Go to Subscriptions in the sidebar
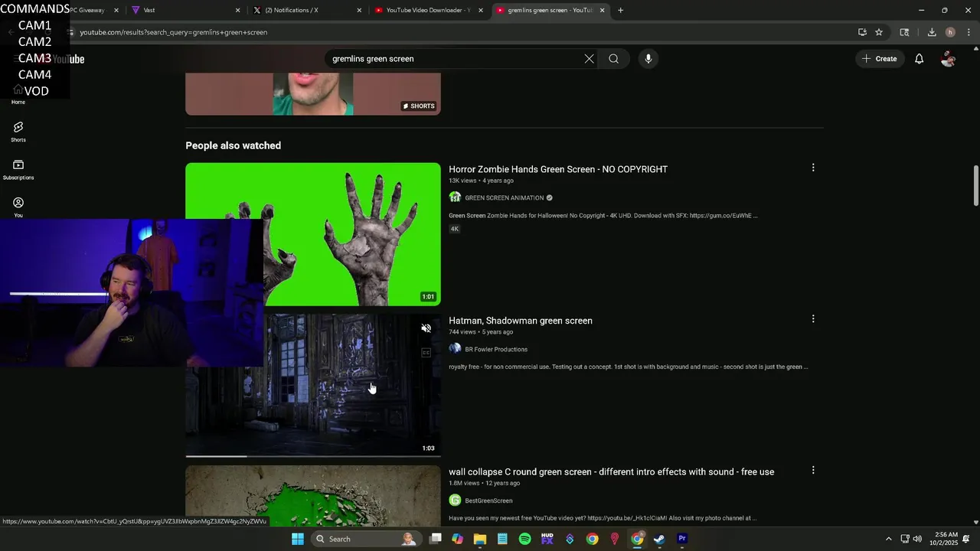This screenshot has height=551, width=980. tap(18, 170)
